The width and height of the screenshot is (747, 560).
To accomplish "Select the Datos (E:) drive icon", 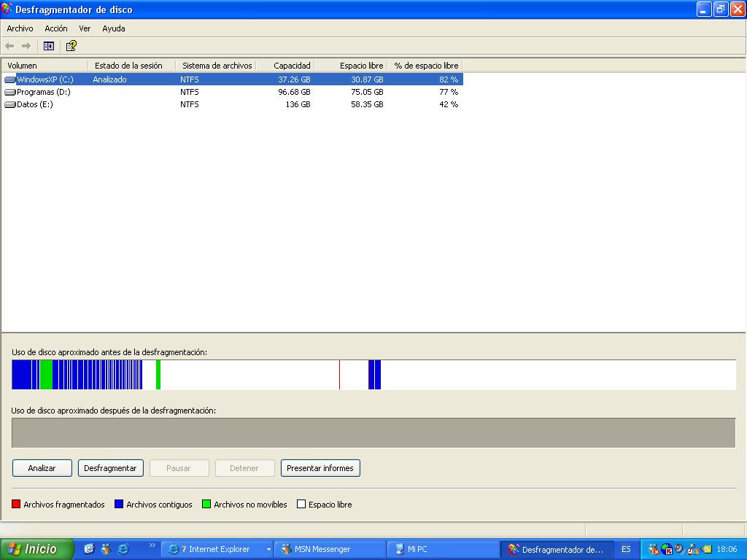I will click(x=10, y=105).
